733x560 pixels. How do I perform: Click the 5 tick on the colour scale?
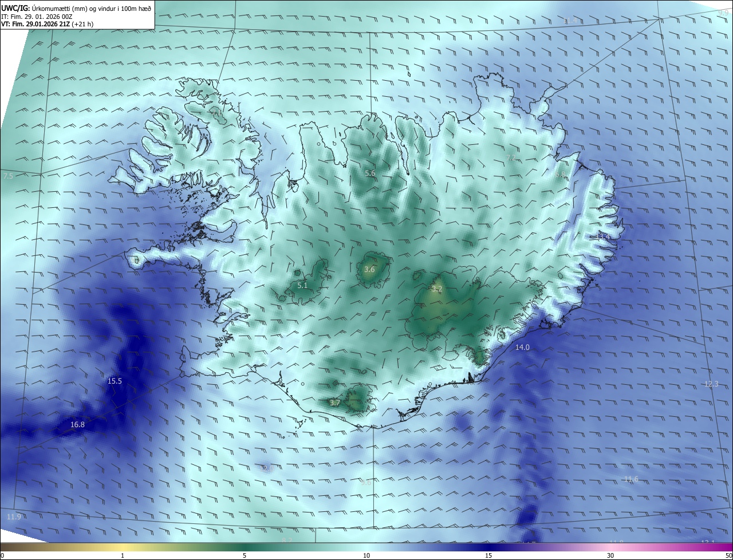tap(245, 555)
